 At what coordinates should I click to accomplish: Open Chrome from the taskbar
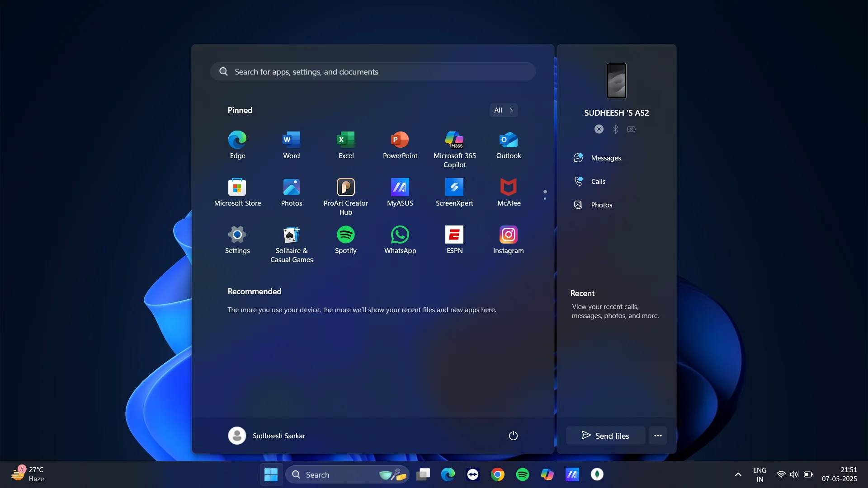click(497, 474)
